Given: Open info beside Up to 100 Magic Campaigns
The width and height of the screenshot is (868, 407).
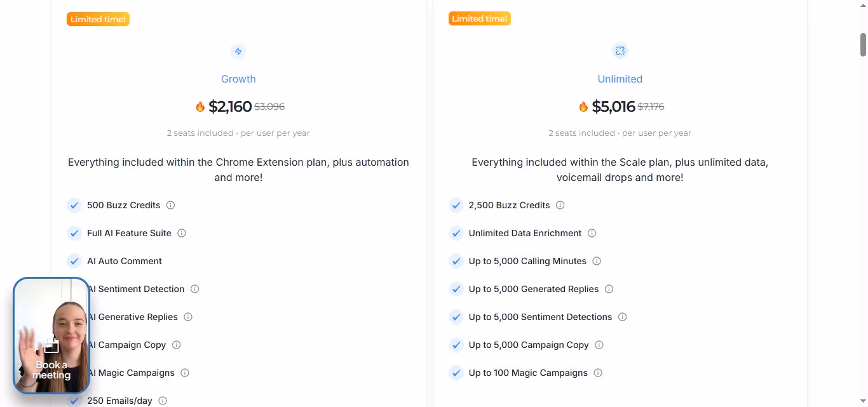Looking at the screenshot, I should click(x=597, y=373).
